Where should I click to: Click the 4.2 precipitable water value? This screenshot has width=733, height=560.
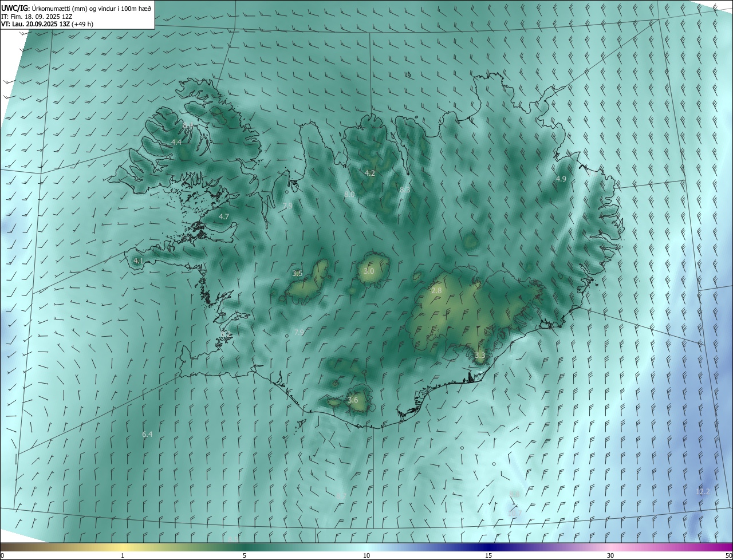[x=370, y=173]
